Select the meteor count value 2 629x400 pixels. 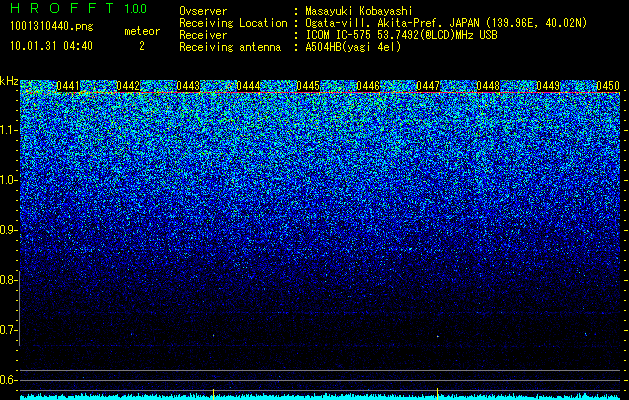142,46
